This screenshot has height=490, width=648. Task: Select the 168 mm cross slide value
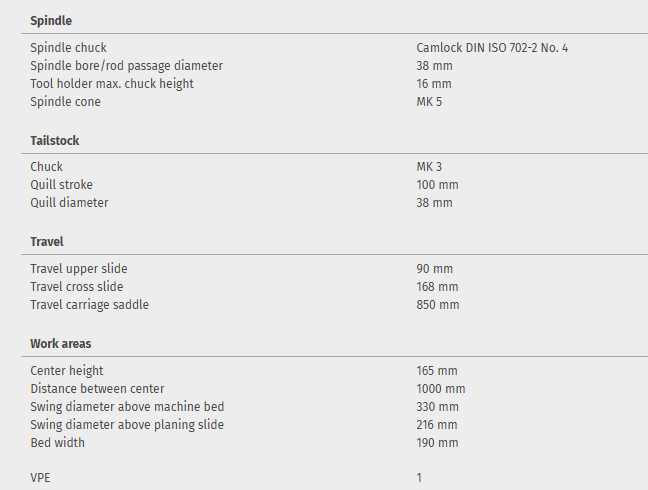(437, 287)
